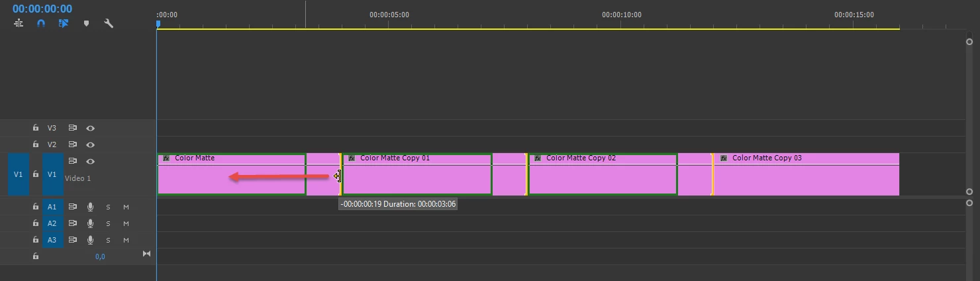Toggle A2 track targeting button
Image resolution: width=980 pixels, height=281 pixels.
tap(52, 223)
